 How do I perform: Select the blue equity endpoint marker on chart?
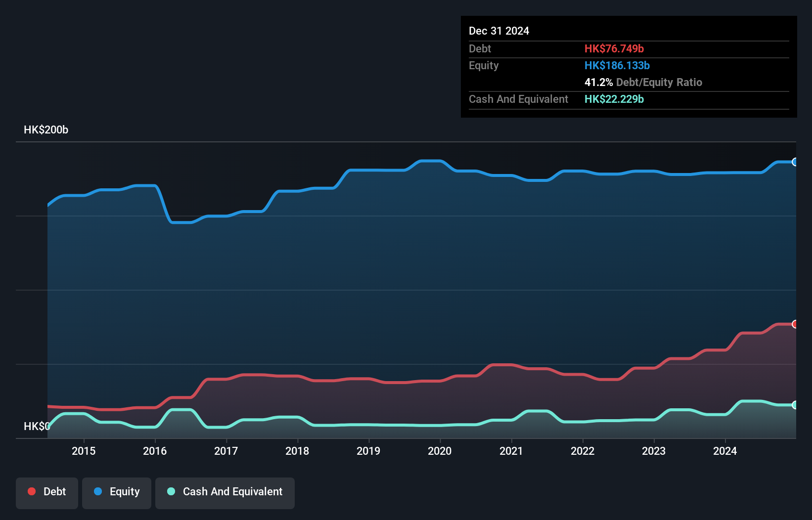coord(794,162)
